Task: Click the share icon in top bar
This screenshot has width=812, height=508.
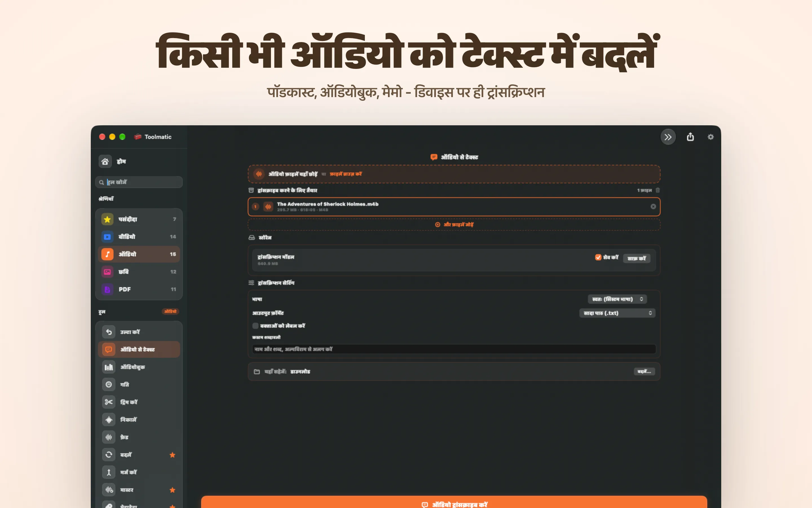Action: (x=690, y=137)
